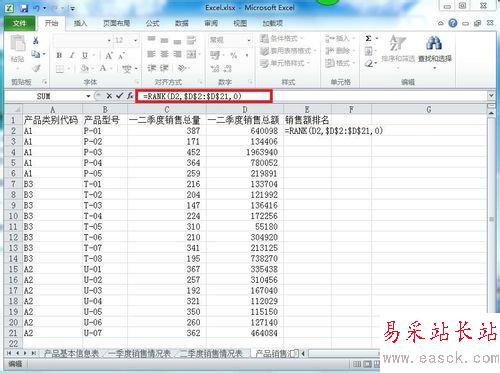The height and width of the screenshot is (373, 500).
Task: Open the Format (格式) cells dropdown
Action: tap(340, 63)
